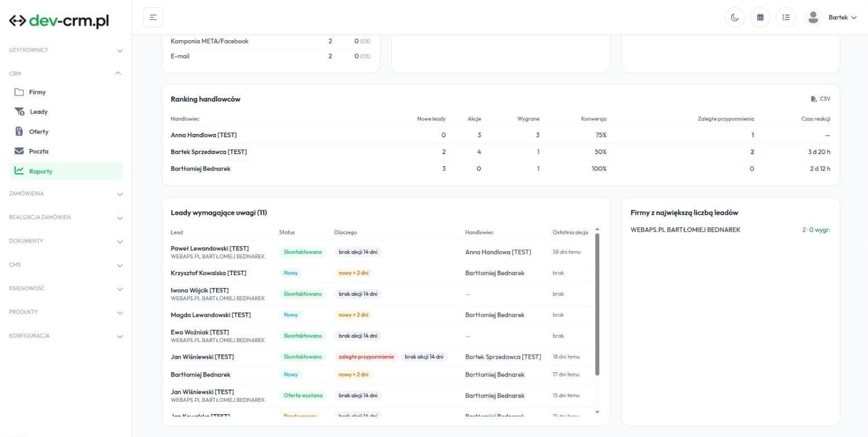Expand the CMS sidebar section
The width and height of the screenshot is (868, 437).
66,265
